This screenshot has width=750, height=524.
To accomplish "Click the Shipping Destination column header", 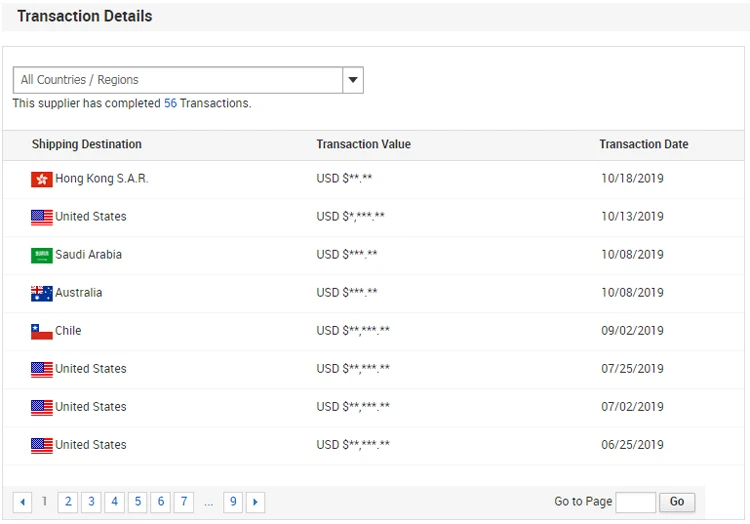I will 87,144.
